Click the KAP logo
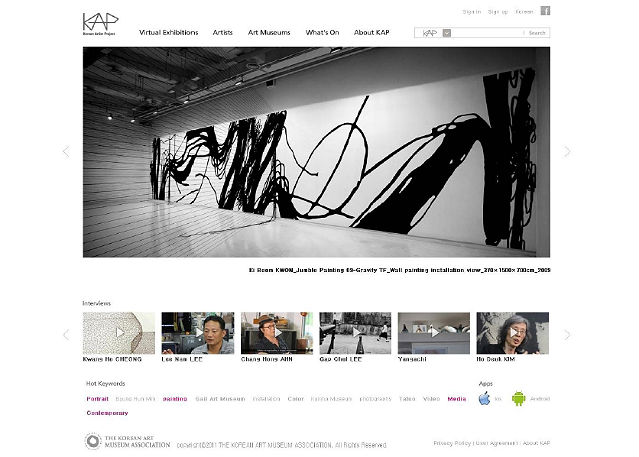The image size is (639, 457). pyautogui.click(x=100, y=24)
